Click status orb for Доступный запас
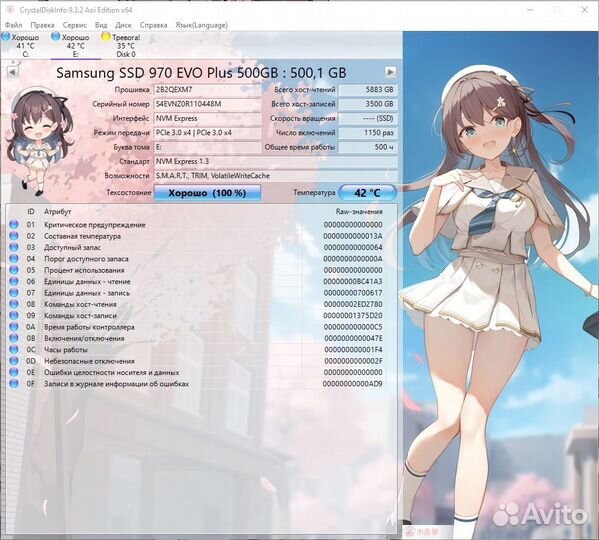 pyautogui.click(x=14, y=247)
